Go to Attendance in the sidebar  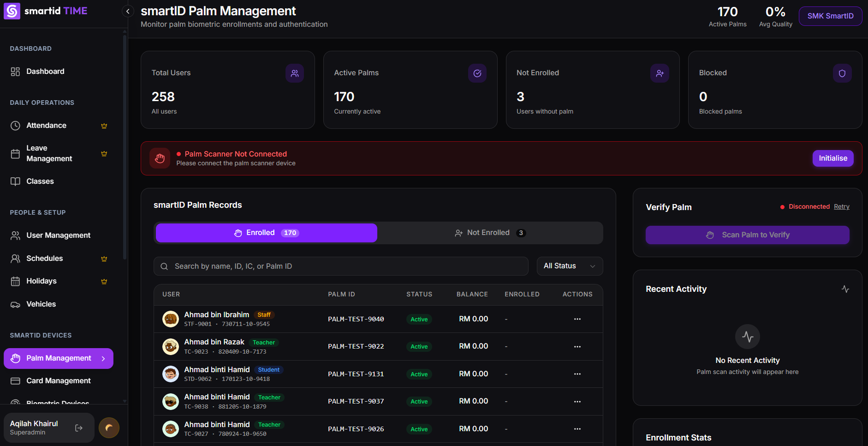[59, 126]
